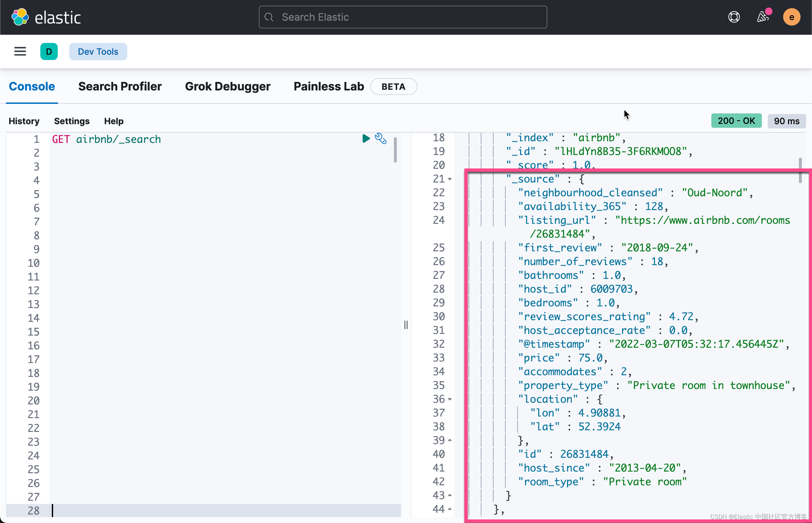Image resolution: width=812 pixels, height=523 pixels.
Task: Collapse the _source object at line 21
Action: [450, 179]
